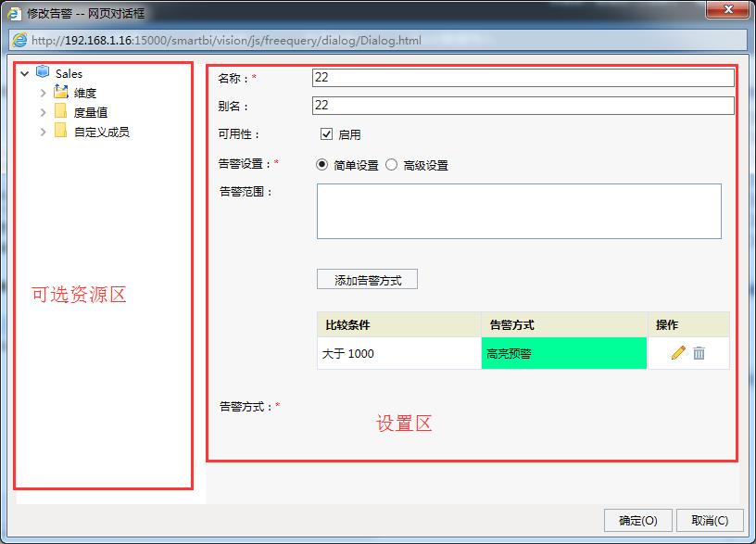756x544 pixels.
Task: Select the 度量值 tree item
Action: point(91,112)
